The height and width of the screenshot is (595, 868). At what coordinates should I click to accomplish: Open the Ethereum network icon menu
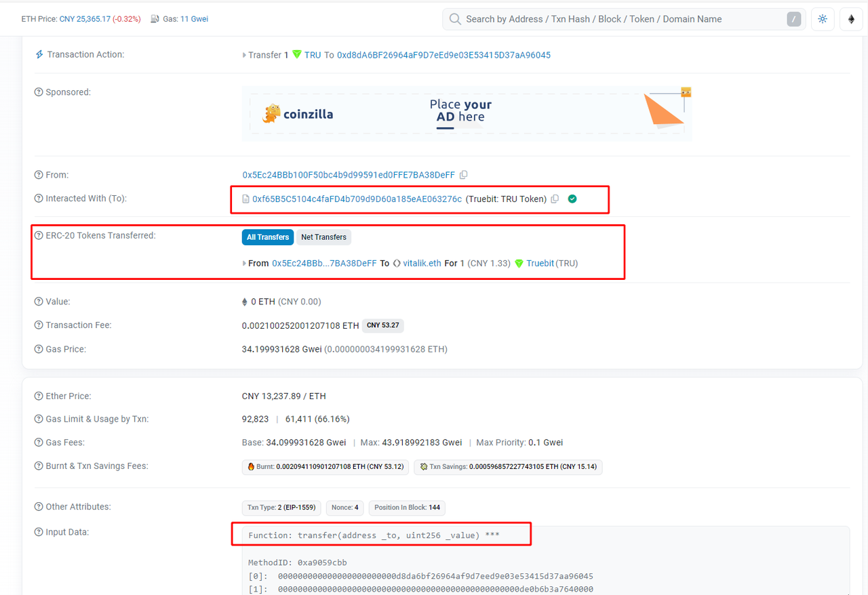tap(851, 19)
